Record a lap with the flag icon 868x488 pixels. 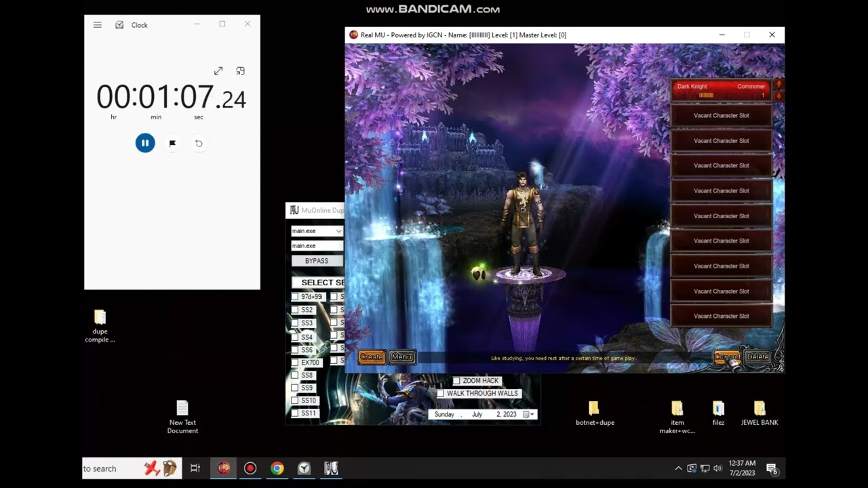172,143
